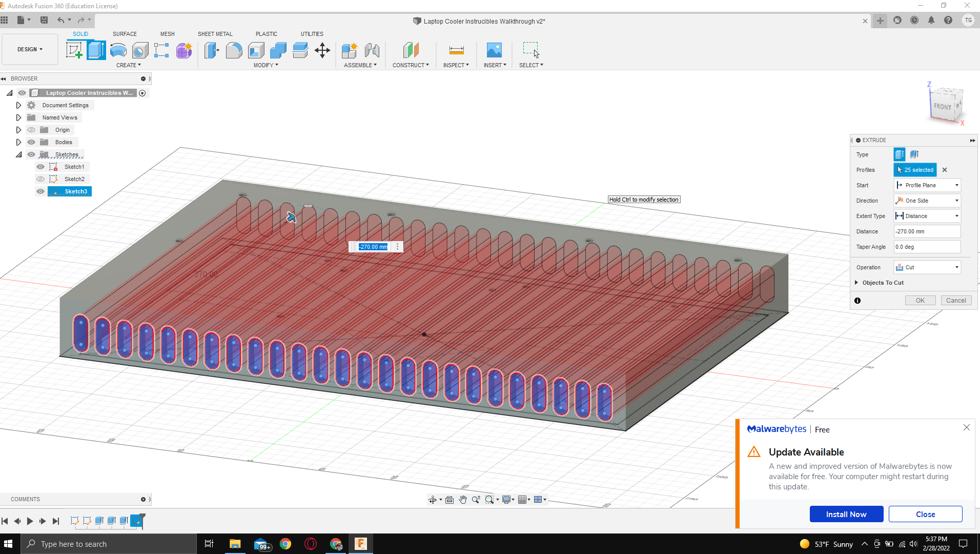The image size is (980, 554).
Task: Open the notifications bell icon
Action: [931, 21]
